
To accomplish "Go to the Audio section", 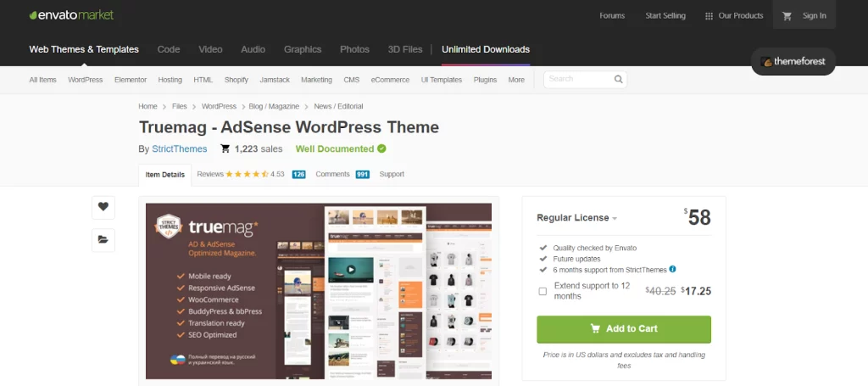I will click(253, 49).
